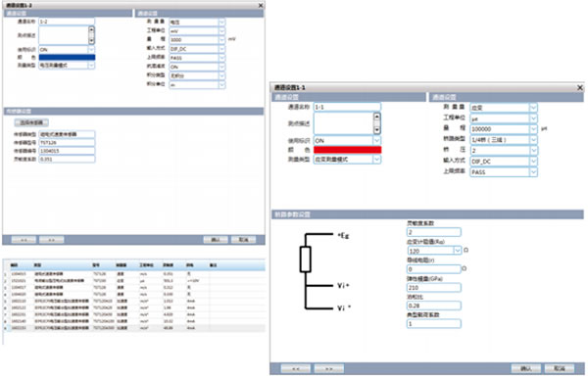Open the ON usage flag dropdown in channel 1-1
The image size is (588, 378).
[x=377, y=140]
